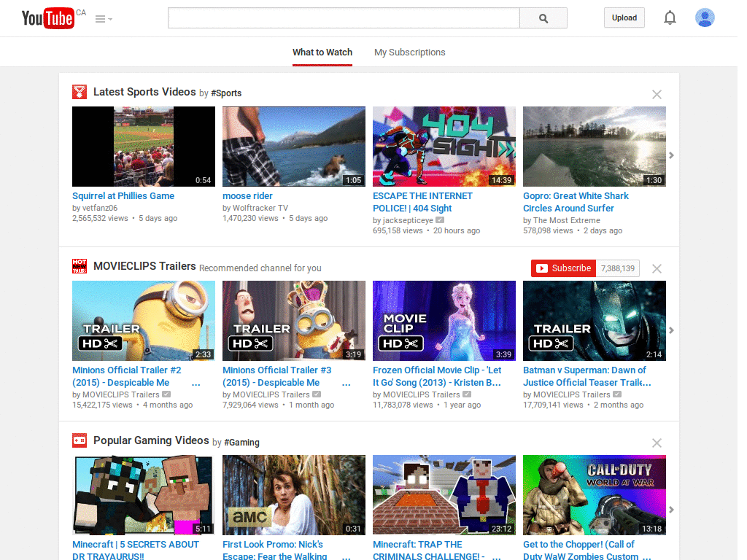The height and width of the screenshot is (560, 747).
Task: Open Minions Official Trailer #3 title
Action: click(x=276, y=376)
